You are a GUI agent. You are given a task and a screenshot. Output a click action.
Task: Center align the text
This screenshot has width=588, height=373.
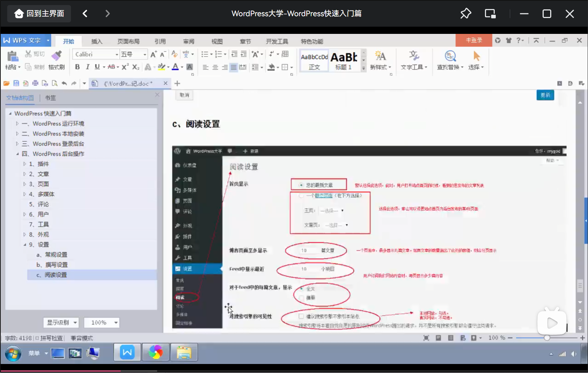(215, 67)
